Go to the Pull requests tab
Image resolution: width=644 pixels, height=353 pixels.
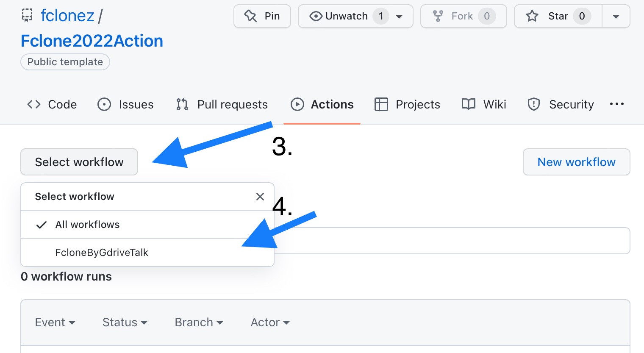click(222, 104)
